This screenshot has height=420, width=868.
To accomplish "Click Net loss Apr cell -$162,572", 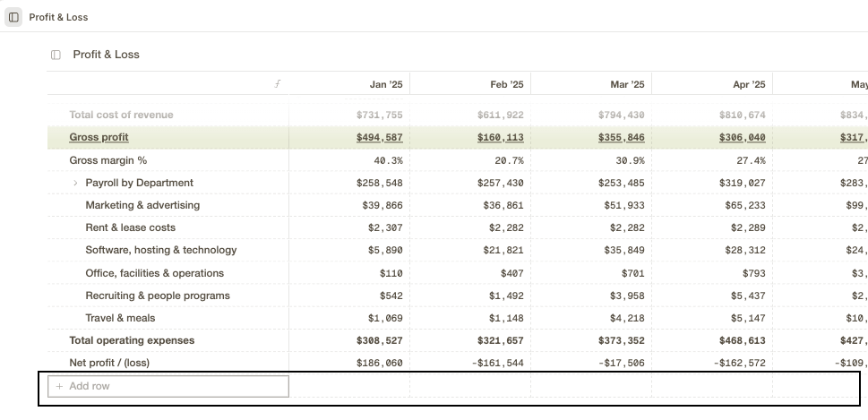I will point(739,363).
